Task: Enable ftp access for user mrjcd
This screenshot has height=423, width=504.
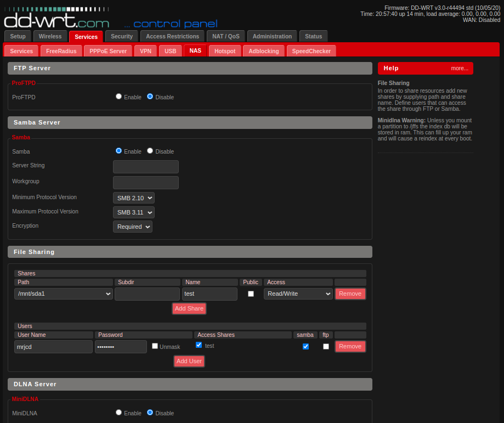Action: click(x=326, y=347)
